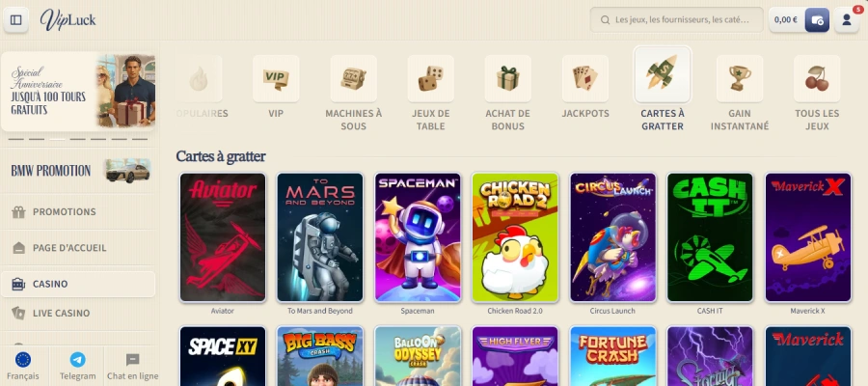Select the VIP category icon
Screen dimensions: 868x386
click(276, 78)
